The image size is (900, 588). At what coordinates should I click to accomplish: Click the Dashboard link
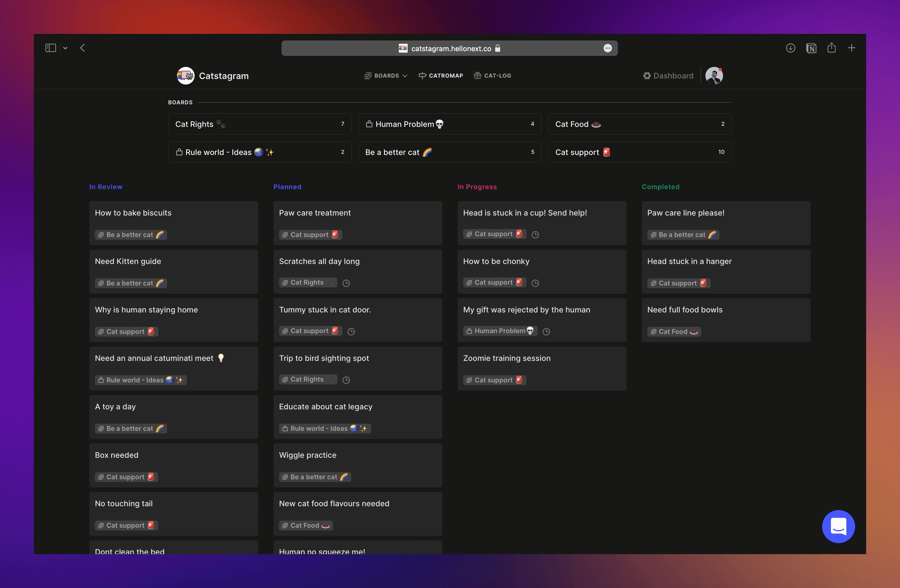pos(673,76)
